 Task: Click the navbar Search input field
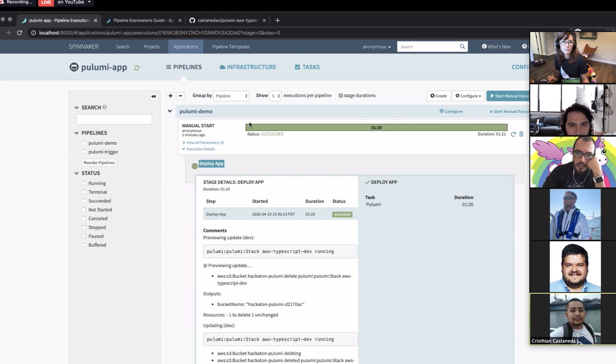[428, 47]
